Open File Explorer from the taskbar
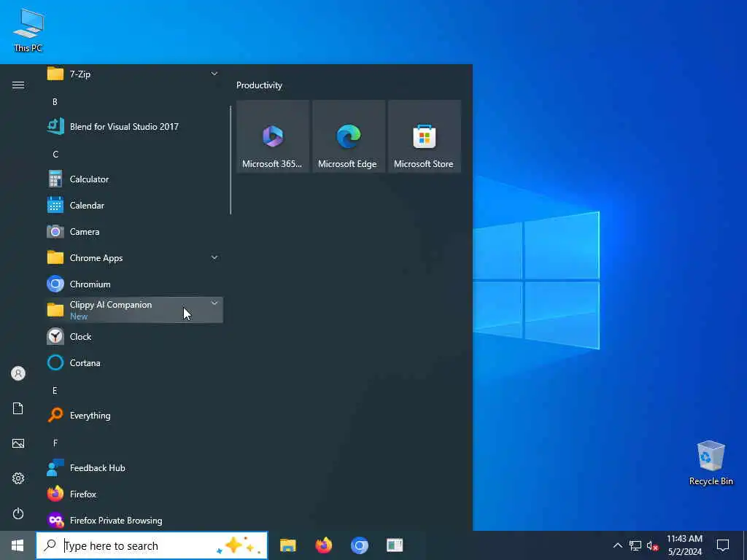 (x=287, y=545)
